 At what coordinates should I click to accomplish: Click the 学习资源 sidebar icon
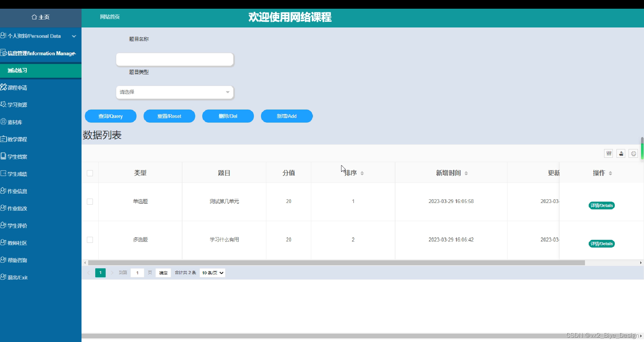click(x=3, y=105)
